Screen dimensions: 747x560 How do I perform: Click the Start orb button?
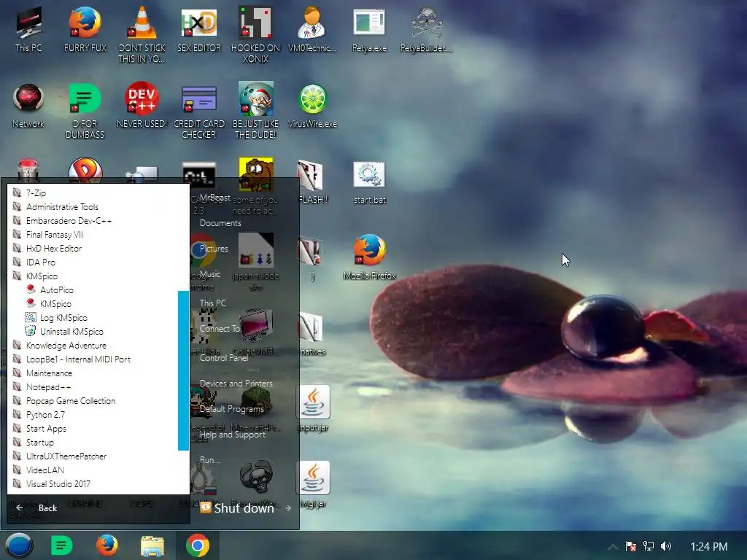click(x=19, y=545)
